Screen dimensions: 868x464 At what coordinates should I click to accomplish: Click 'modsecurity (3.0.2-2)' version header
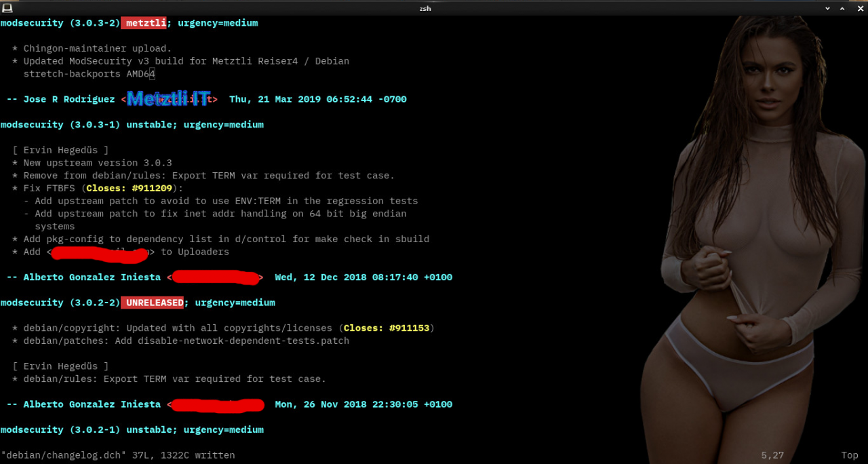point(60,303)
